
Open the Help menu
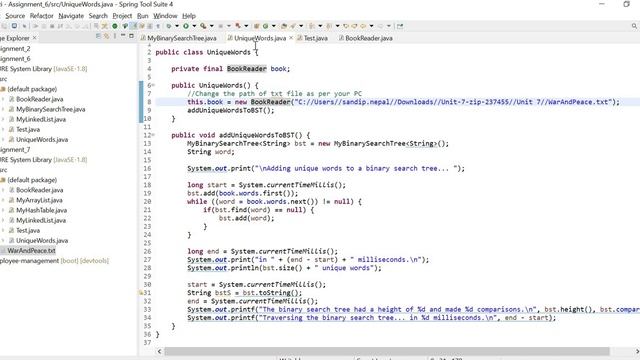(189, 16)
